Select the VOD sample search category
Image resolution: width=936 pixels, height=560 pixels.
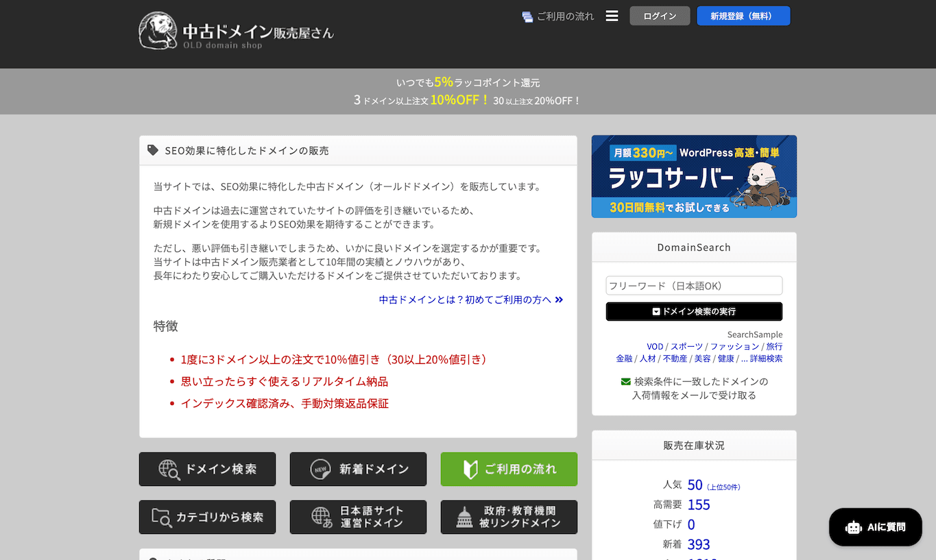[x=655, y=346]
